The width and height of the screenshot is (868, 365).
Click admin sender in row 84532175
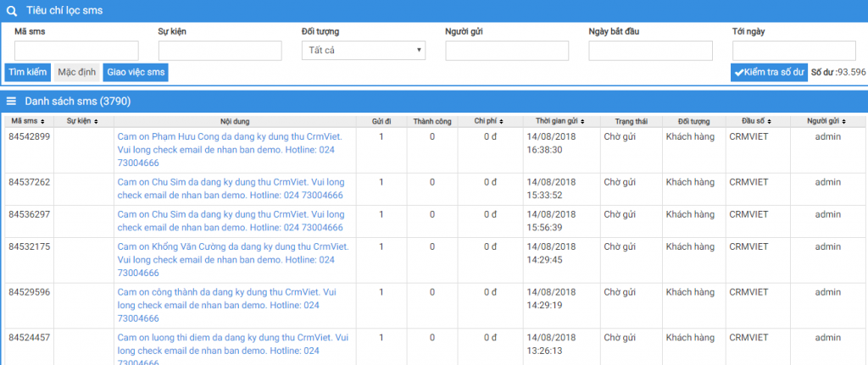[827, 246]
